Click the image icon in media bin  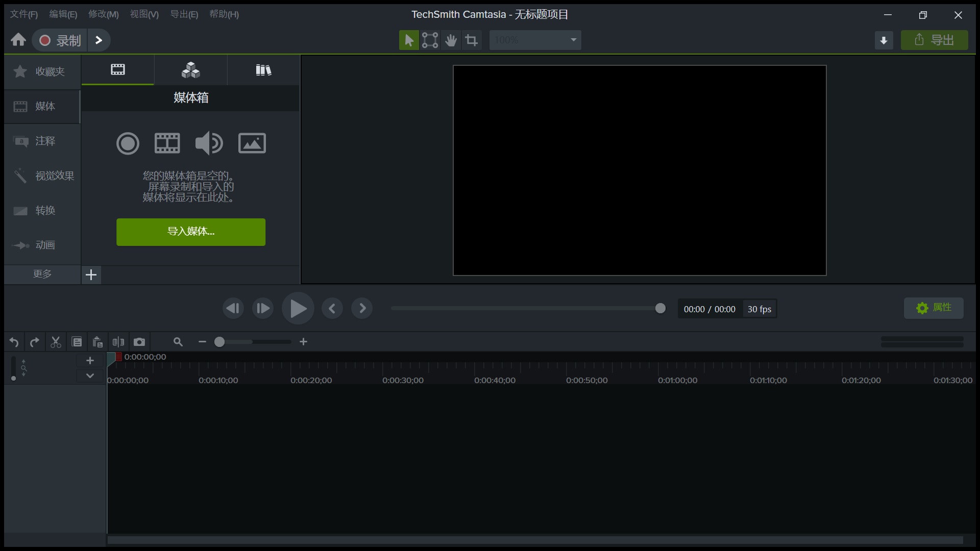pos(252,143)
